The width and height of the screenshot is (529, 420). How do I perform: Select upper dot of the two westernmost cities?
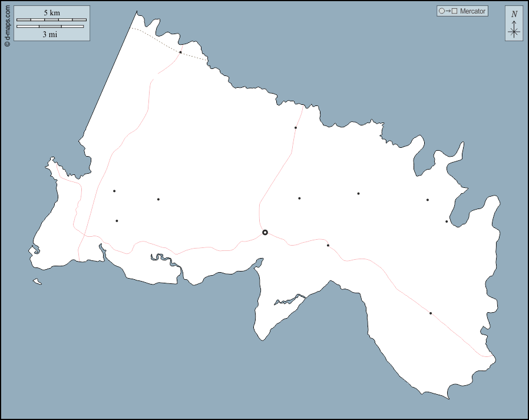point(114,191)
